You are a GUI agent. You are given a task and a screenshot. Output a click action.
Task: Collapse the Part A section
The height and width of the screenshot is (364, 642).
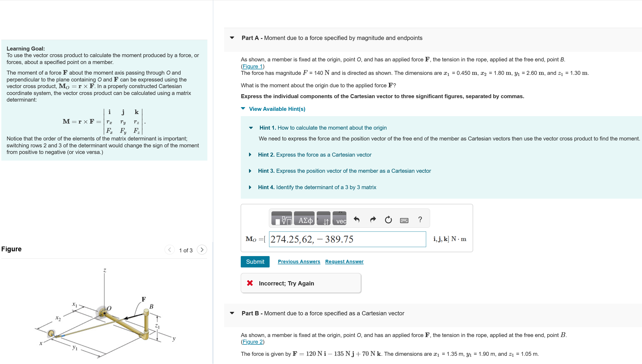[x=232, y=38]
